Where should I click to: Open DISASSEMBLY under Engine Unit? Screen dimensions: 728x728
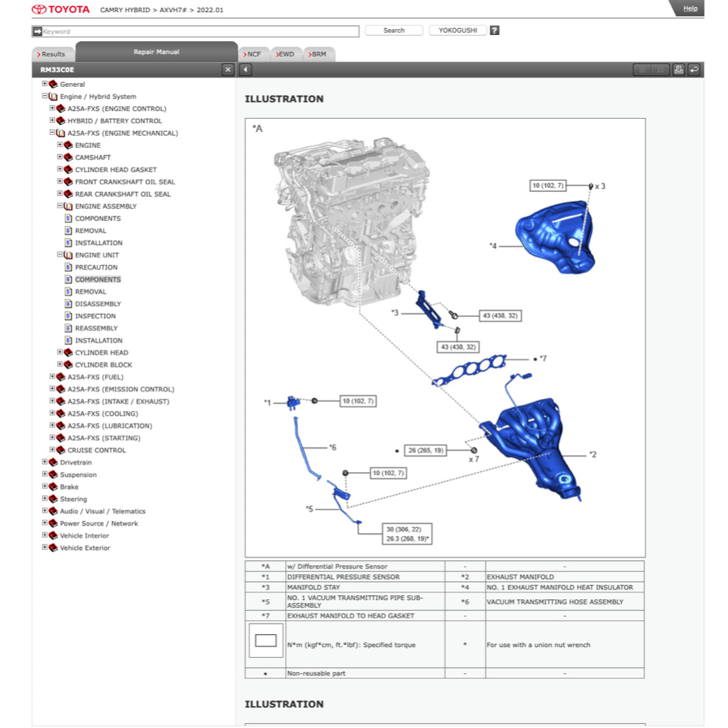(x=98, y=304)
